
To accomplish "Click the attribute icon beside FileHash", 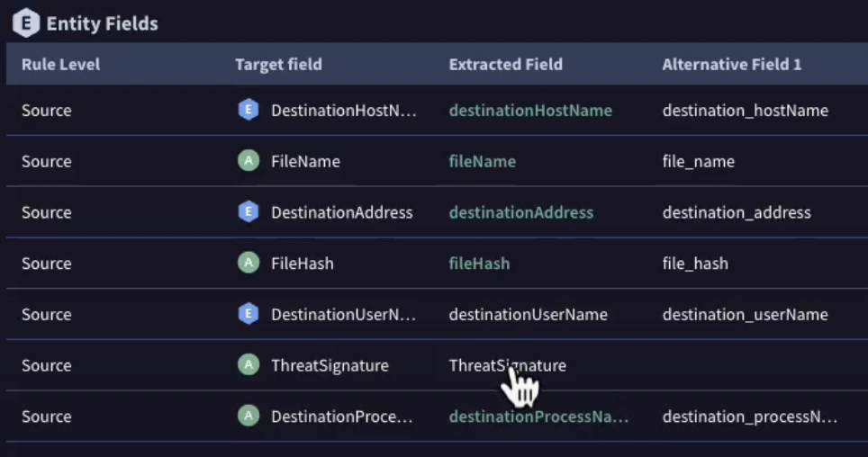I will coord(248,264).
